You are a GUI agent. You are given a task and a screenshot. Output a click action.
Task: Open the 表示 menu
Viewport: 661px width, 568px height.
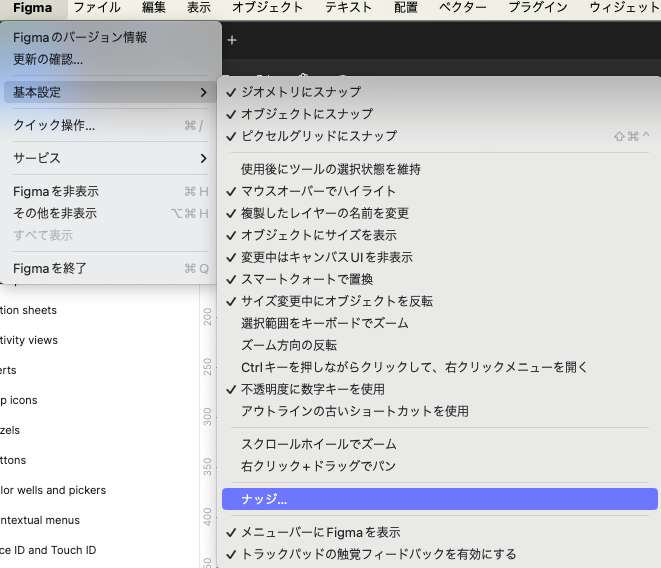click(x=199, y=8)
